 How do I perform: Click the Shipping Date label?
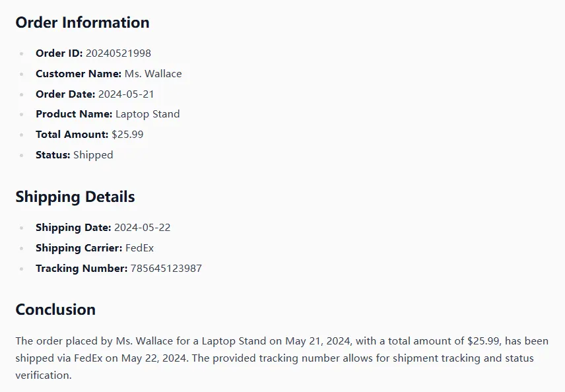73,228
